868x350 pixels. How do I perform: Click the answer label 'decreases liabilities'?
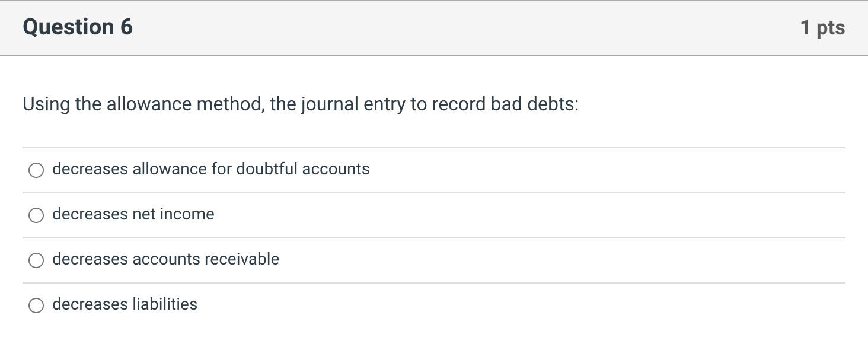pos(125,304)
